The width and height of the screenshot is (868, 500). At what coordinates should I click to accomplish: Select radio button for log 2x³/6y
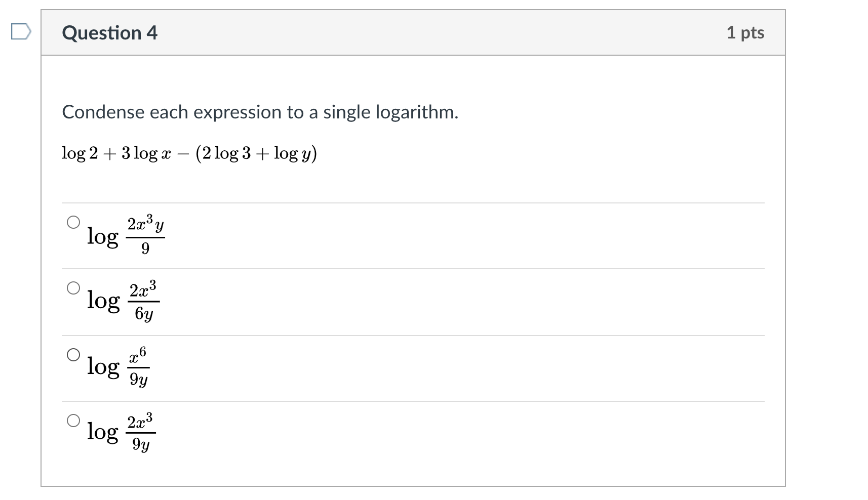74,287
